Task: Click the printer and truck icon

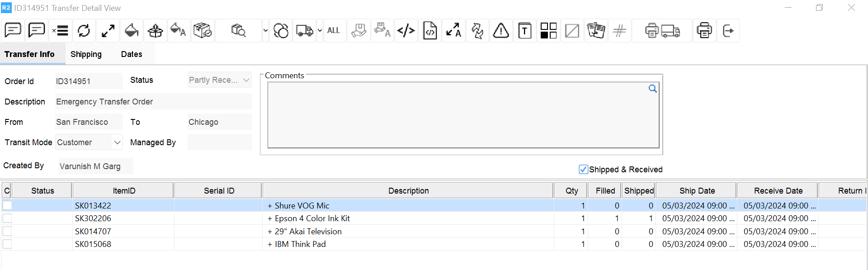Action: [x=662, y=31]
